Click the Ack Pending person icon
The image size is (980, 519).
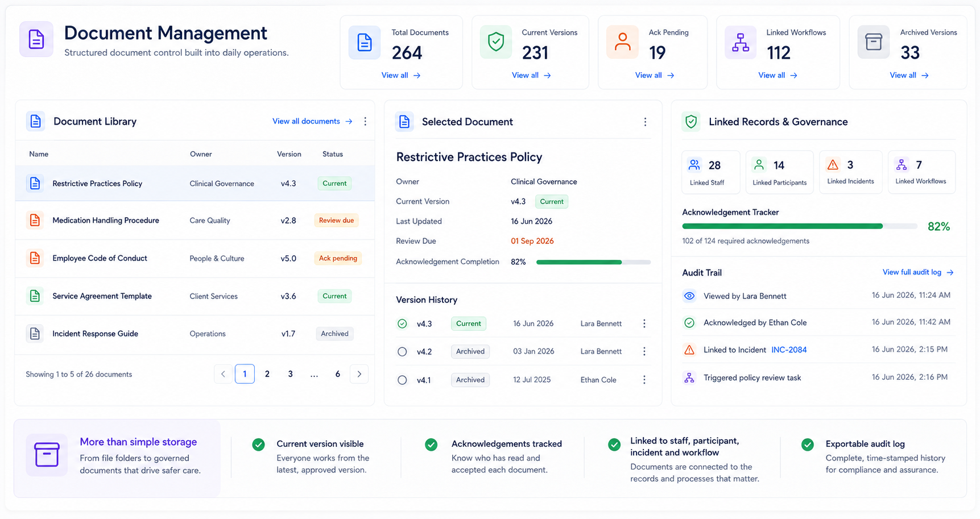622,42
